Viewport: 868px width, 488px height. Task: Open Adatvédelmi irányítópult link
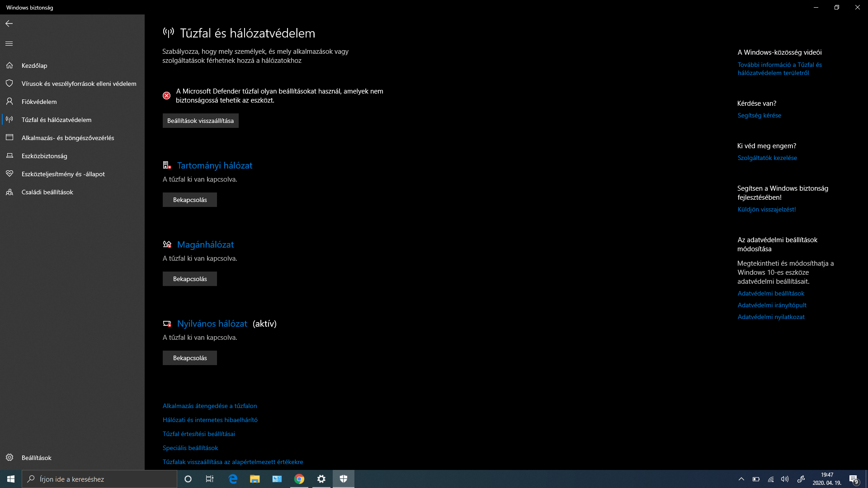tap(772, 305)
